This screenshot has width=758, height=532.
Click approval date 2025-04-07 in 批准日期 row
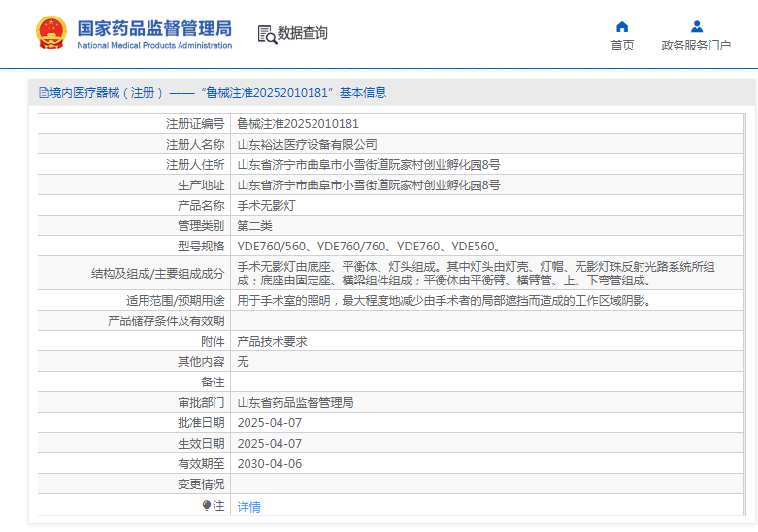pyautogui.click(x=270, y=423)
